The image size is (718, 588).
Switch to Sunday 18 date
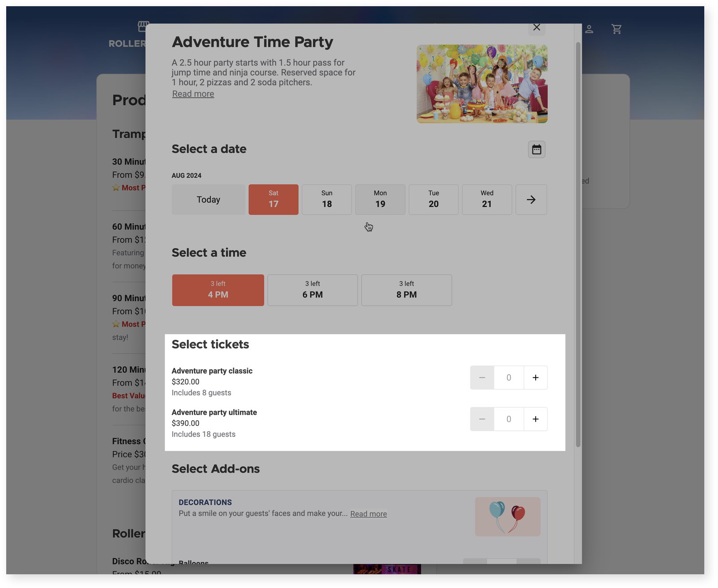[x=327, y=200]
